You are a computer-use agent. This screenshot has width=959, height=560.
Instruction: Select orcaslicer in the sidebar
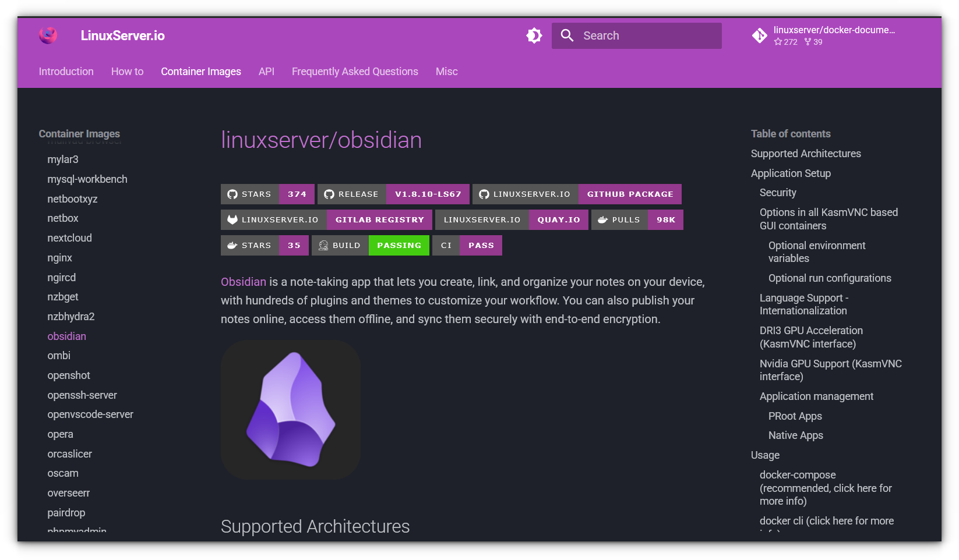coord(70,454)
